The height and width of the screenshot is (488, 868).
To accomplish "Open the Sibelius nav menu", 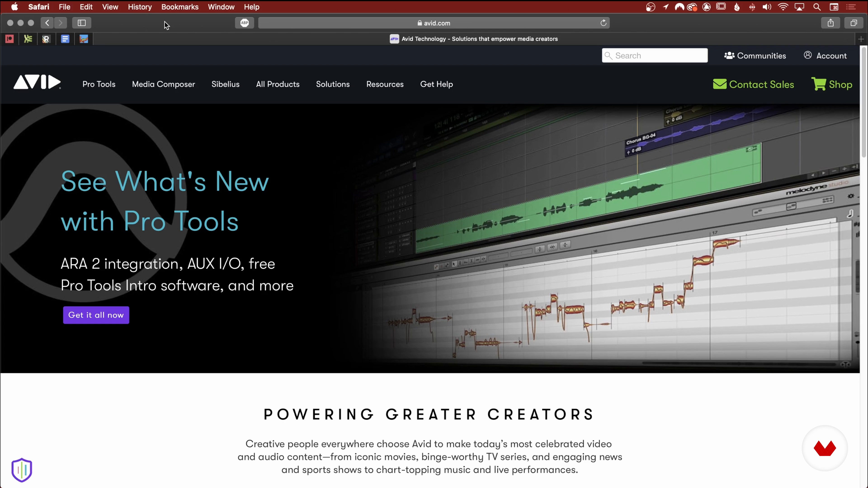I will point(225,84).
